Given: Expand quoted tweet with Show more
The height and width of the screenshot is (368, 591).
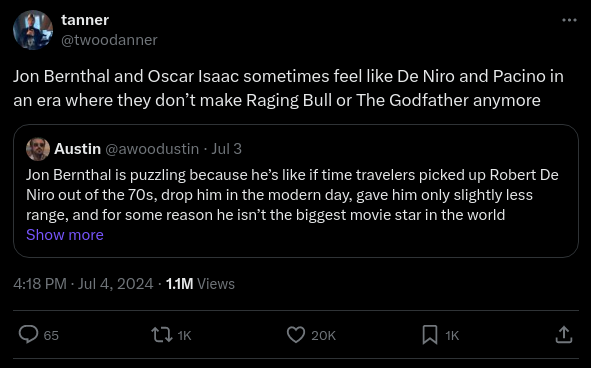Looking at the screenshot, I should tap(65, 235).
